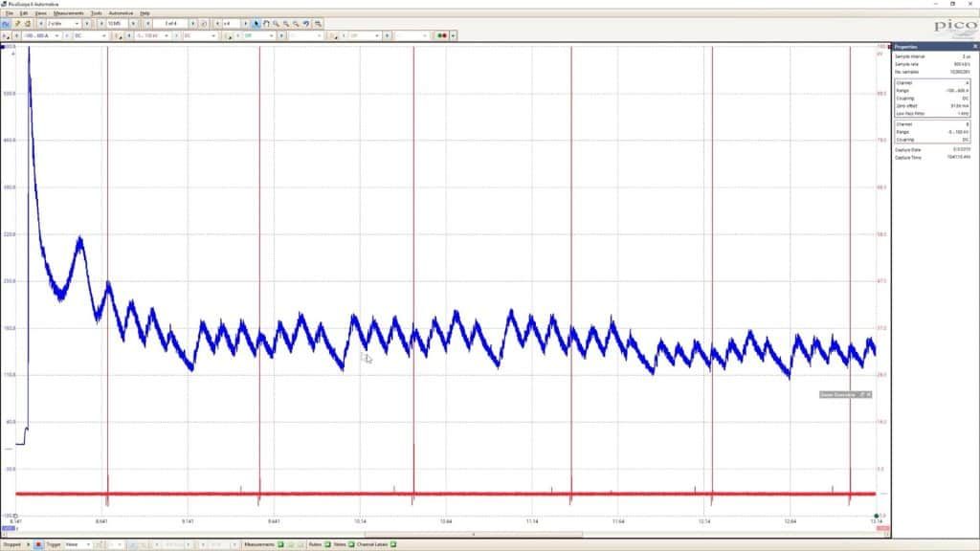The height and width of the screenshot is (551, 980).
Task: Expand arrow beside colored dots icon
Action: (x=453, y=35)
